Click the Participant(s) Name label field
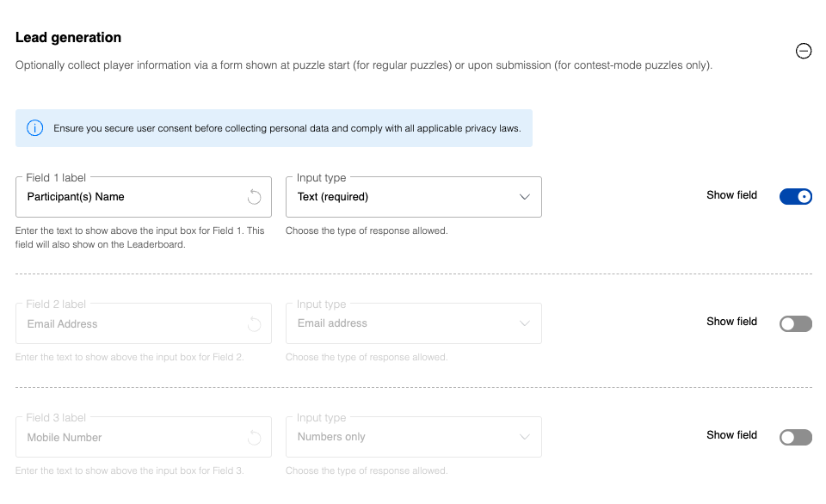Screen dimensions: 826x504 pos(129,197)
